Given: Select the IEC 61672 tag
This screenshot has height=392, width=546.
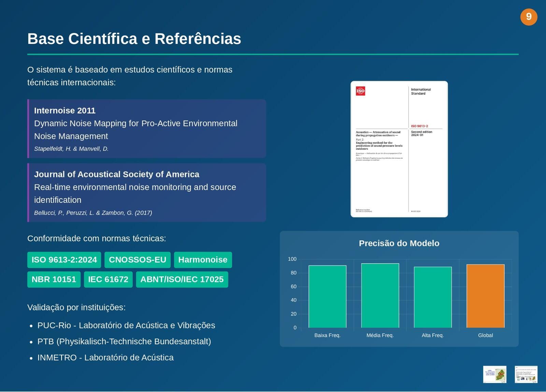Looking at the screenshot, I should pyautogui.click(x=108, y=280).
